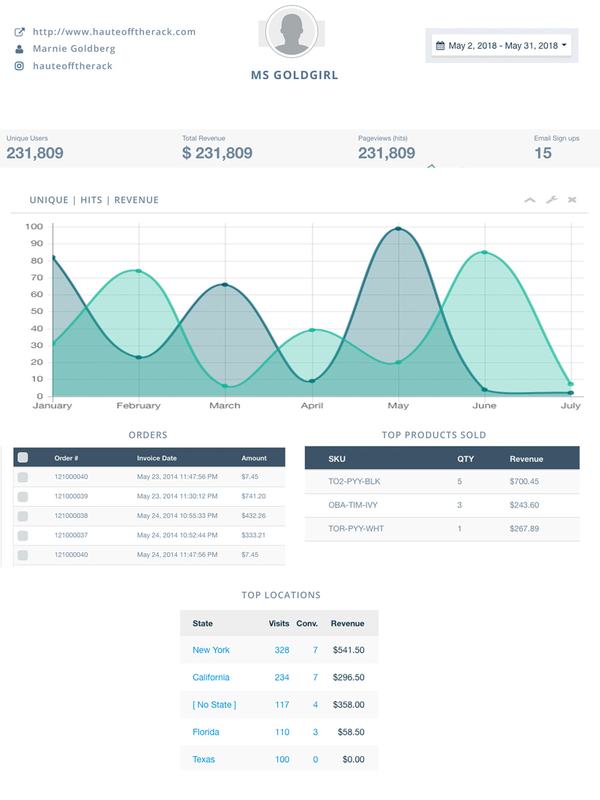Viewport: 600px width, 800px height.
Task: Collapse the chart panel with the chevron-up icon
Action: tap(530, 200)
